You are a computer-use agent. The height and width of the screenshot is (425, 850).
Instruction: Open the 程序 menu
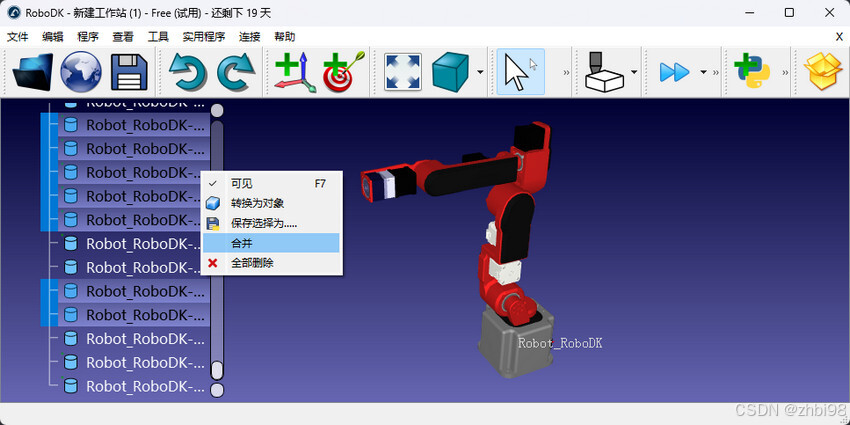88,37
